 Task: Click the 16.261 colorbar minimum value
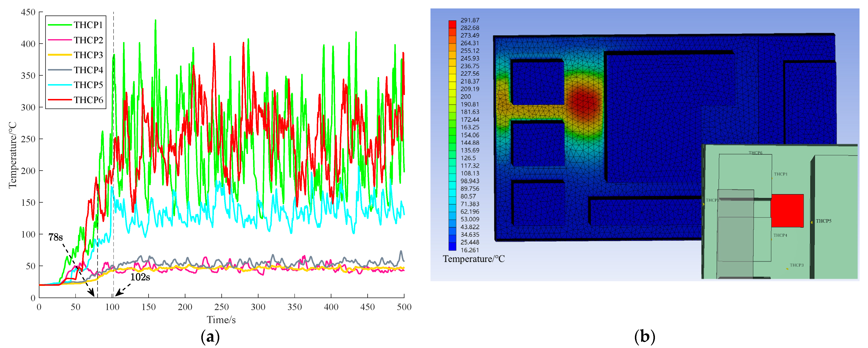(x=470, y=250)
